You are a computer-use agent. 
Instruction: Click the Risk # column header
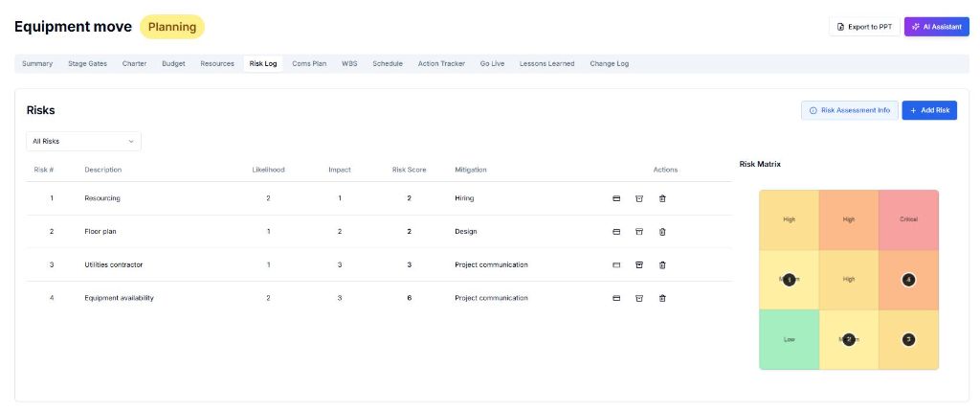click(44, 170)
